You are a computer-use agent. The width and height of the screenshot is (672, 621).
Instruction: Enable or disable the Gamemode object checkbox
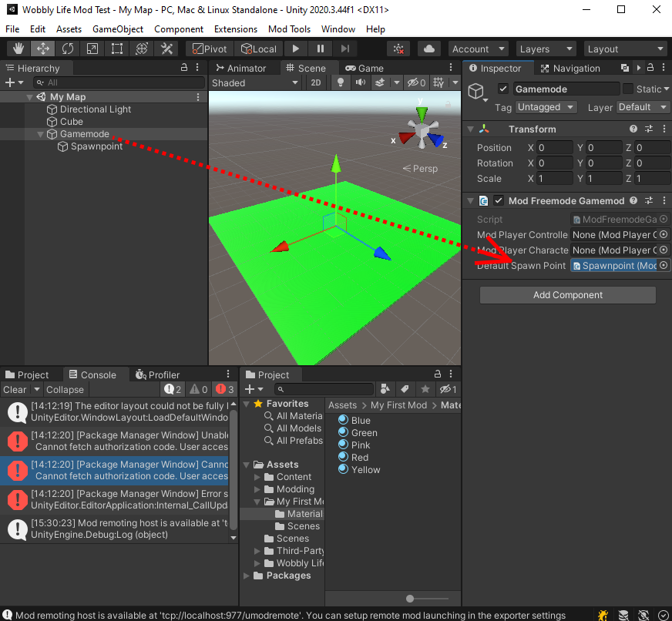(x=503, y=89)
